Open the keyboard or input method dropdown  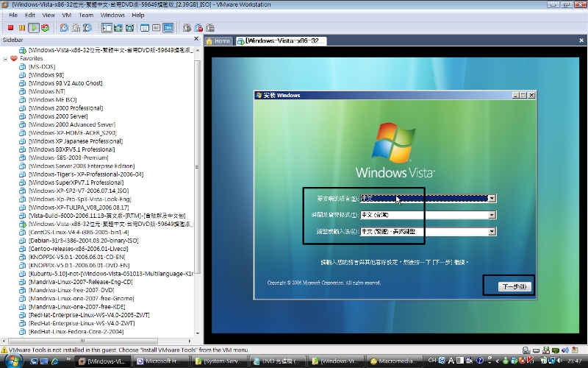[492, 231]
